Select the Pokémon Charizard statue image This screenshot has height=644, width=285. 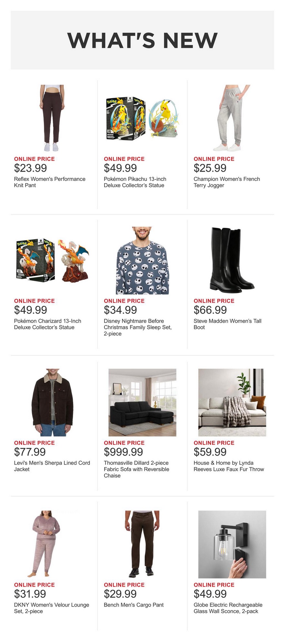(52, 260)
